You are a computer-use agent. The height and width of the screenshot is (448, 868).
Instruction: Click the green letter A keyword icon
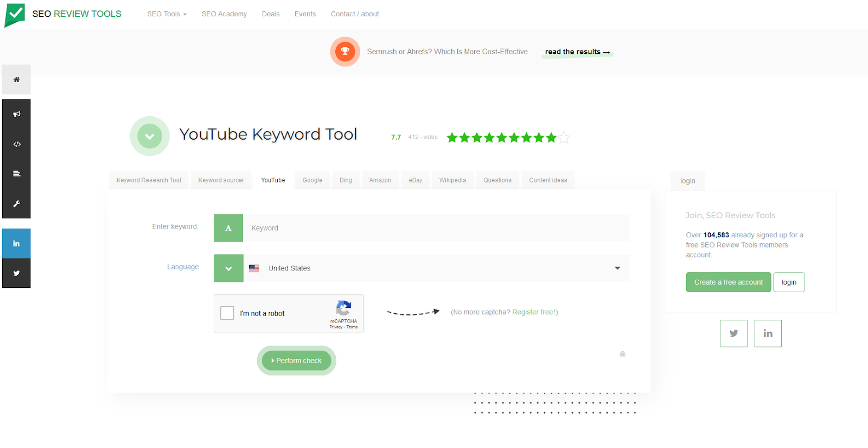[x=228, y=228]
